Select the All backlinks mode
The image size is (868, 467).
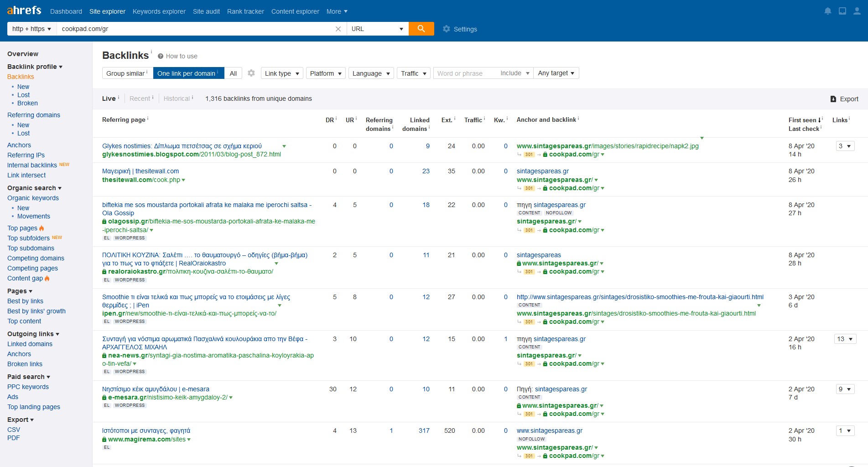[x=233, y=73]
